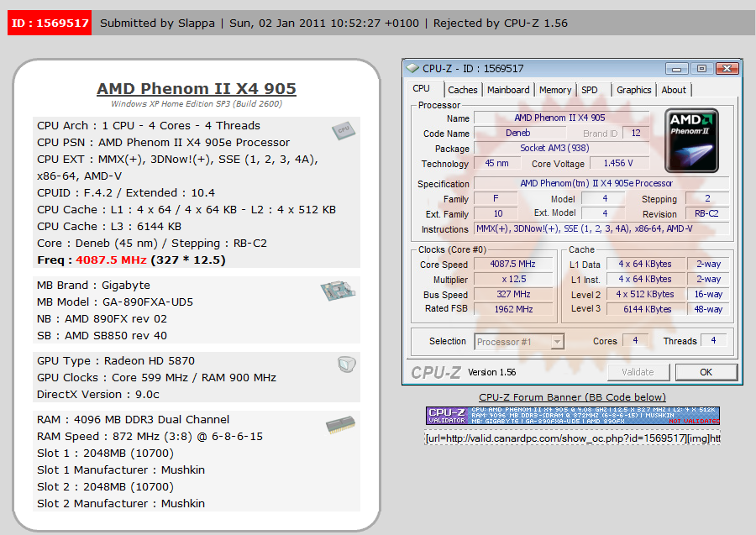Image resolution: width=756 pixels, height=535 pixels.
Task: Click the CPU-Z Validator forum banner image
Action: pos(572,416)
